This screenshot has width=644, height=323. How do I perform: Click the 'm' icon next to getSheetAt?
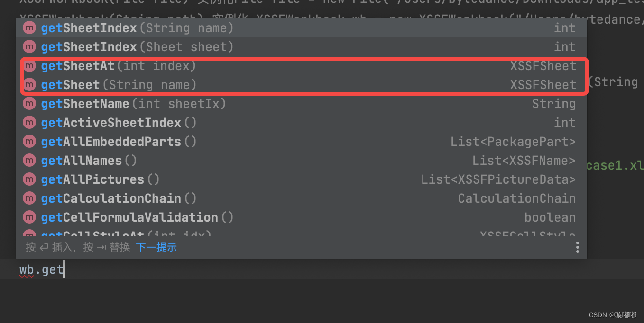(29, 65)
